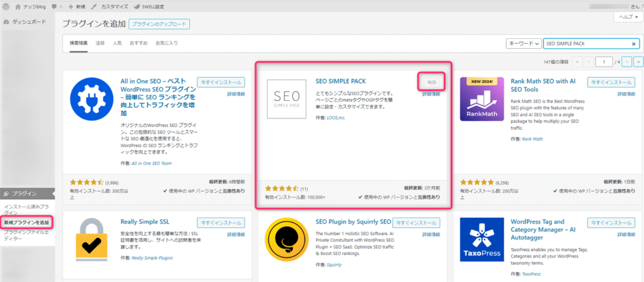Screen dimensions: 644x282
Task: Switch to the おすすめ tab
Action: (138, 43)
